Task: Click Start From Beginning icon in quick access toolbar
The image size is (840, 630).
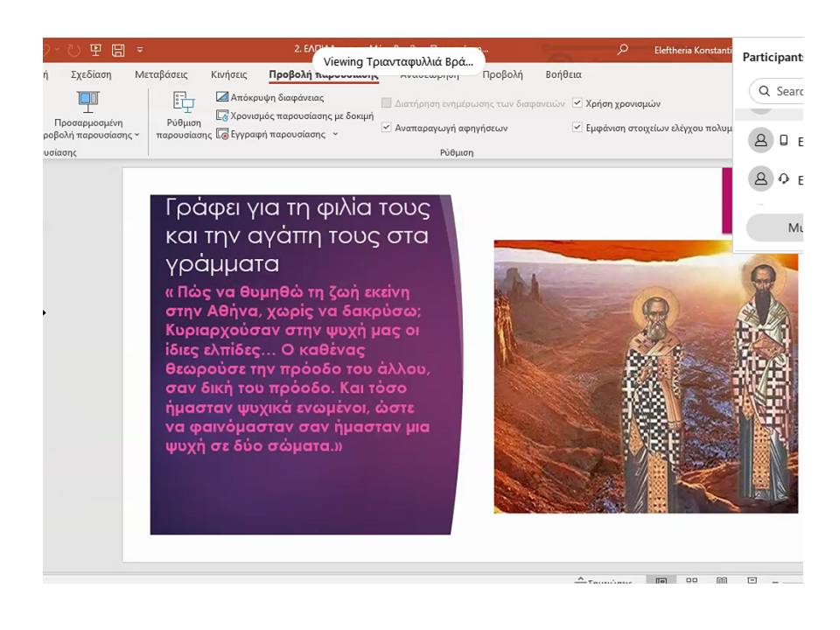Action: [96, 50]
